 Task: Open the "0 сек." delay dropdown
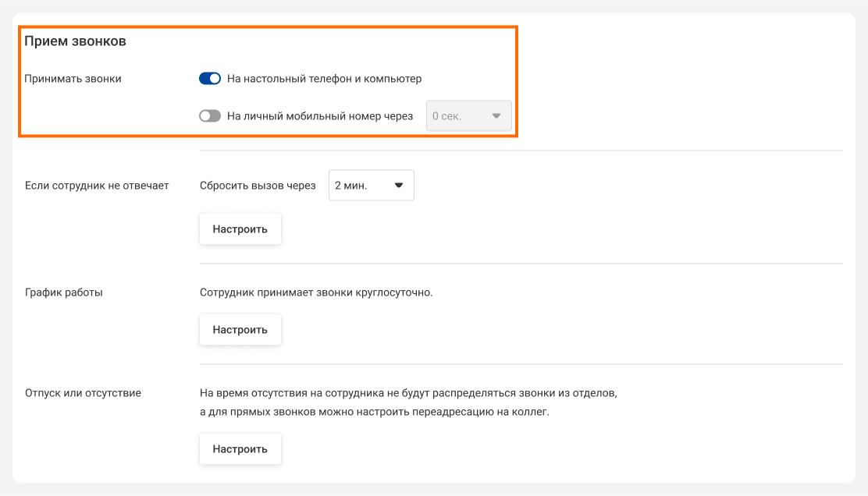tap(468, 116)
